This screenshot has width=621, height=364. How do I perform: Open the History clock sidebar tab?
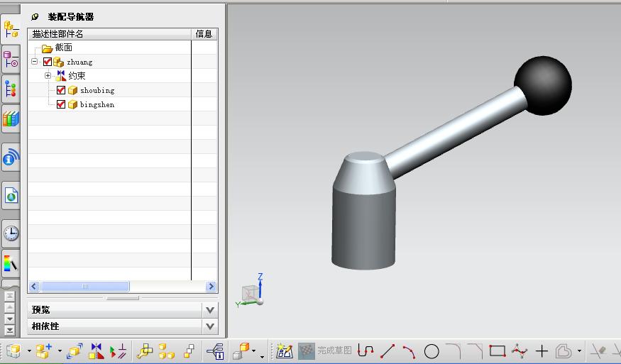pos(11,233)
